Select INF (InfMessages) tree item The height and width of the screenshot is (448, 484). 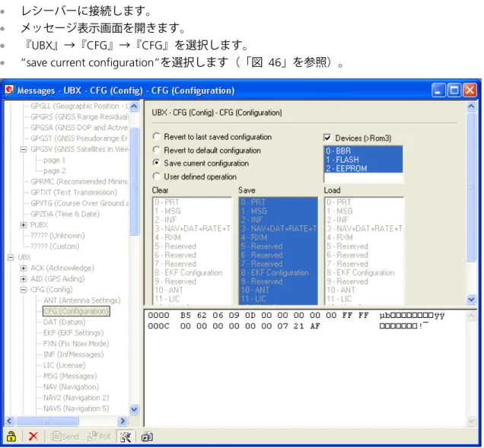coord(74,354)
